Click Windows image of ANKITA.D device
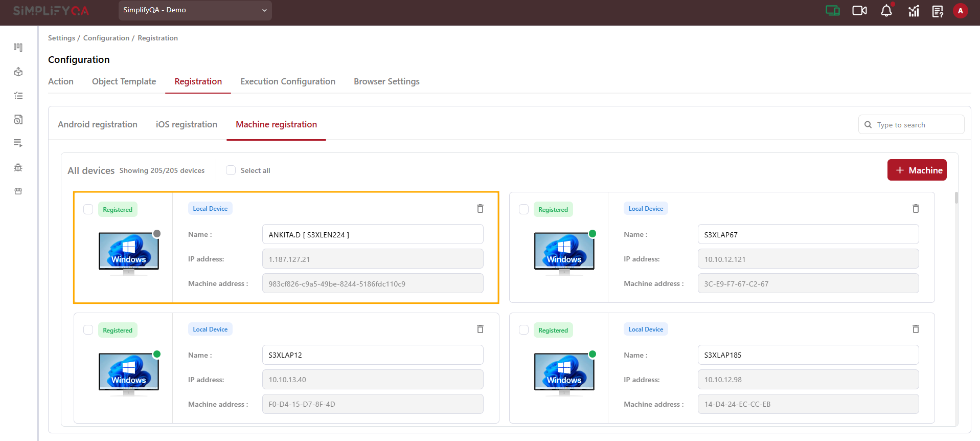Screen dimensions: 980x441 click(x=129, y=253)
